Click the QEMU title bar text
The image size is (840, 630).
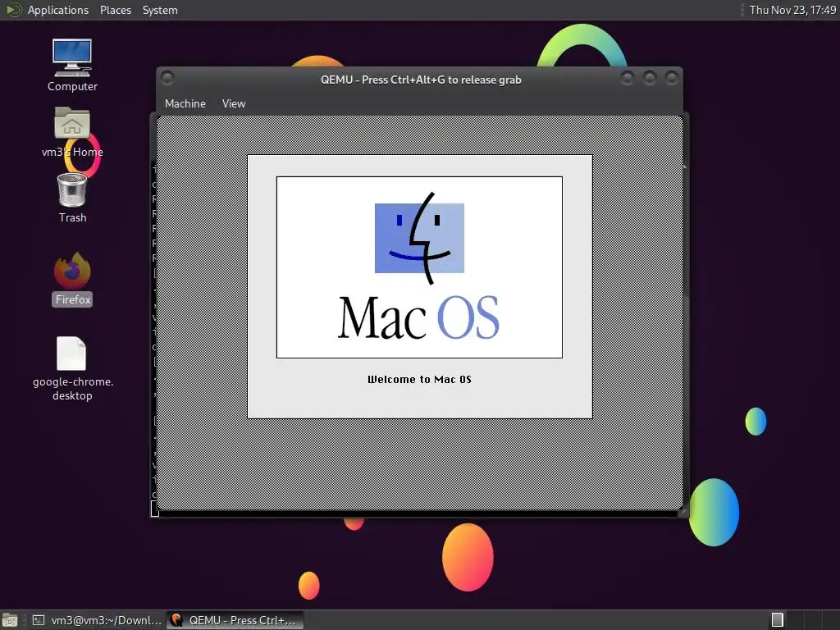421,80
